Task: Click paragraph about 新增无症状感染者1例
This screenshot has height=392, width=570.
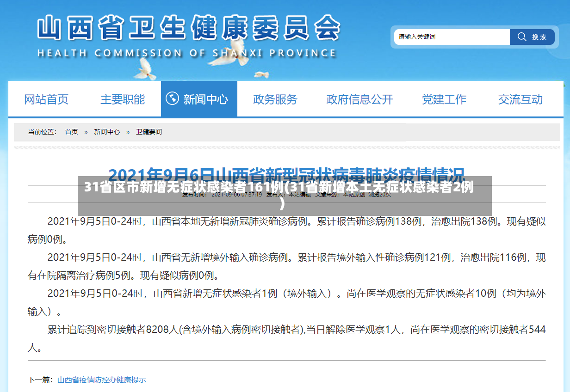Action: click(286, 302)
